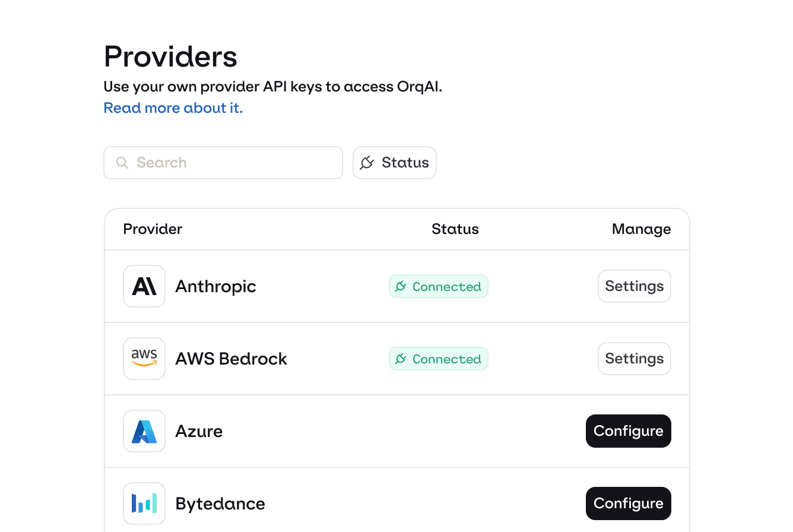The image size is (793, 532).
Task: Configure the Azure provider
Action: (x=629, y=431)
